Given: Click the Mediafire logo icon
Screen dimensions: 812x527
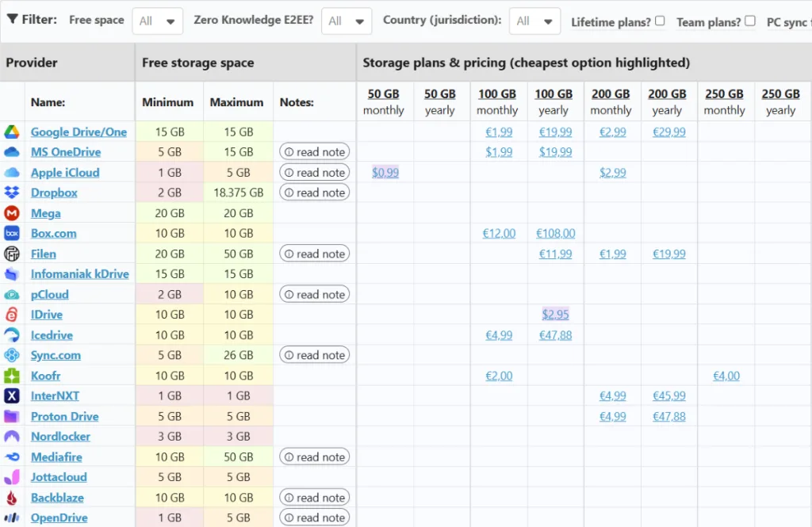Looking at the screenshot, I should tap(12, 457).
